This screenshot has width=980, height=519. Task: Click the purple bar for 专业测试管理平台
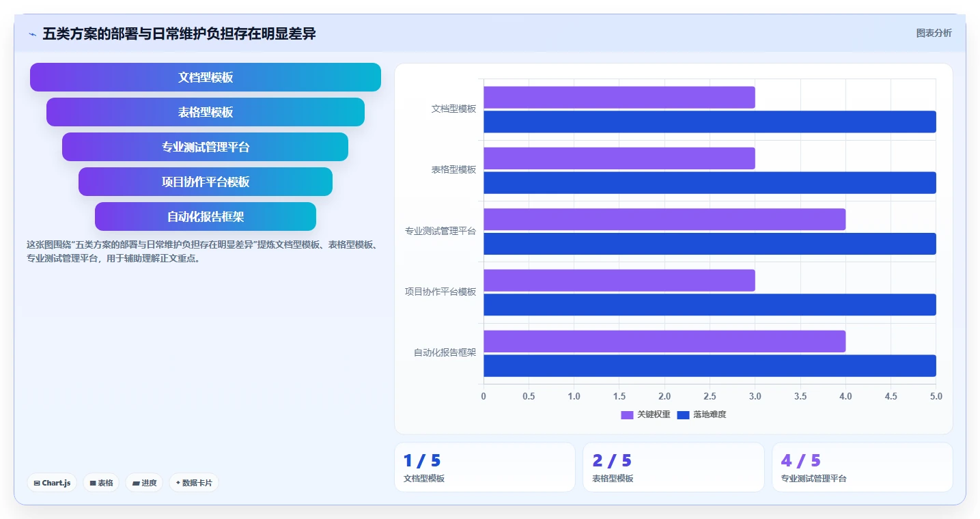pyautogui.click(x=664, y=219)
